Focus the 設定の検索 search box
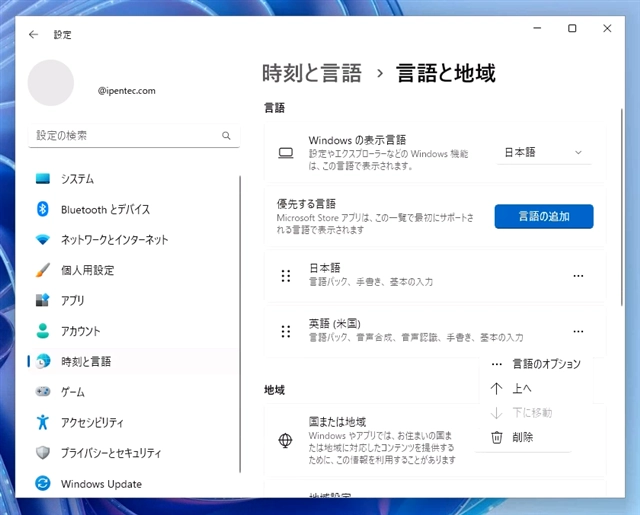The image size is (640, 515). pos(134,135)
